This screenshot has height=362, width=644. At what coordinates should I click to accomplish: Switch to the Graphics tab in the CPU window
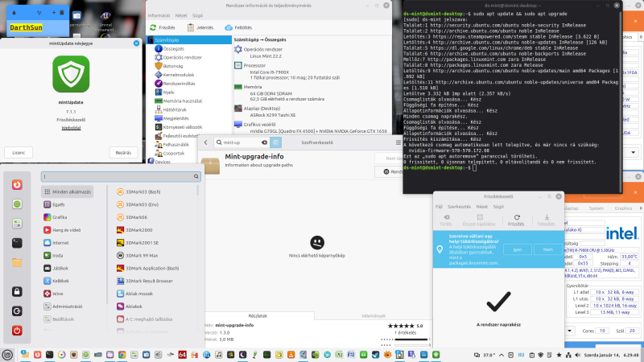623,208
